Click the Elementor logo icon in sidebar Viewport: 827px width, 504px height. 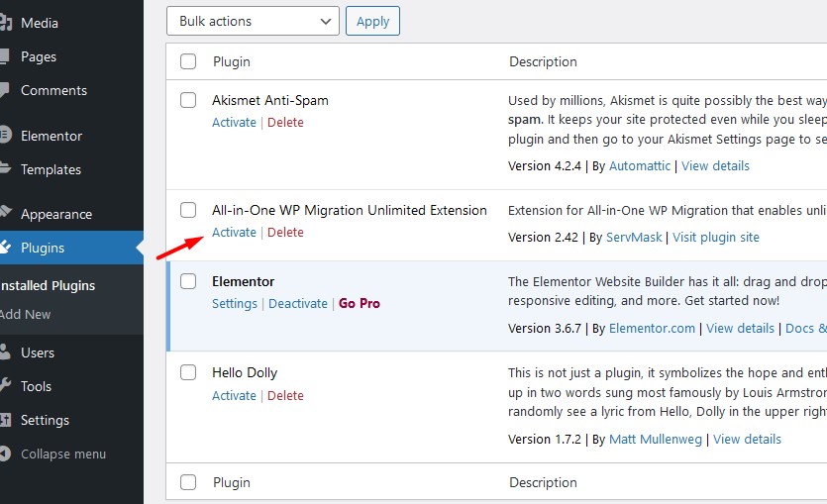5,135
